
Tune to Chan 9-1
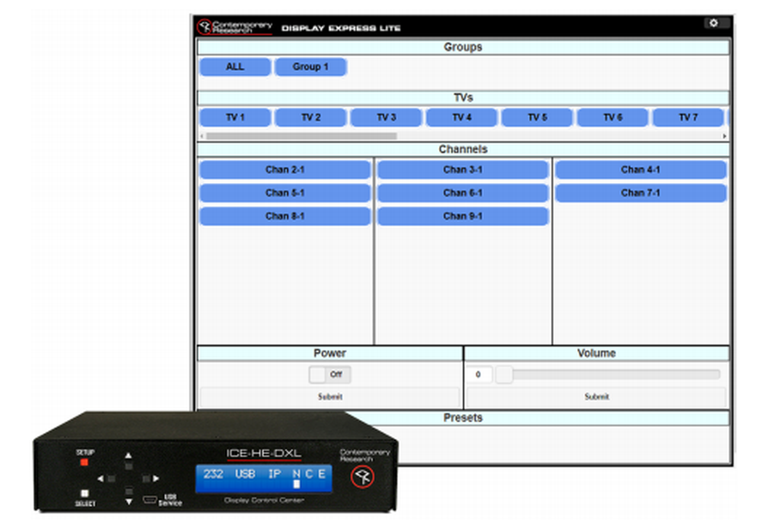[x=463, y=216]
